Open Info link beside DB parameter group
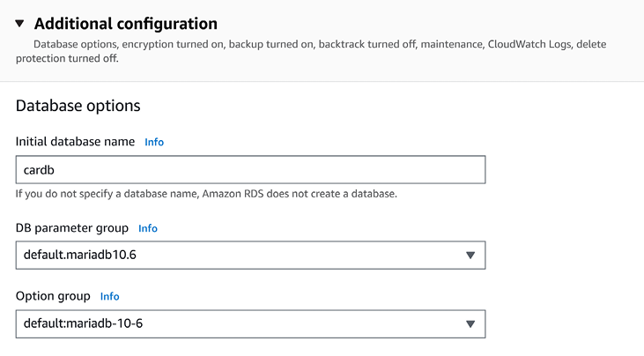The image size is (644, 356). tap(148, 228)
